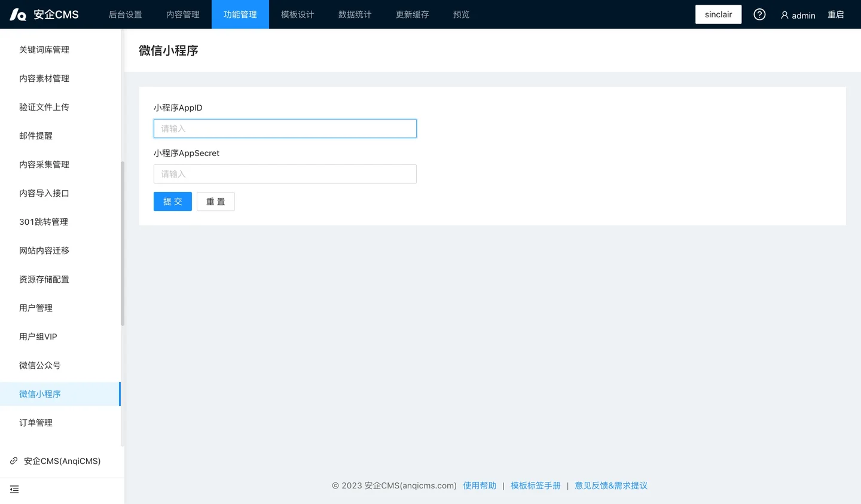
Task: Click the 重置 reset button
Action: coord(216,201)
